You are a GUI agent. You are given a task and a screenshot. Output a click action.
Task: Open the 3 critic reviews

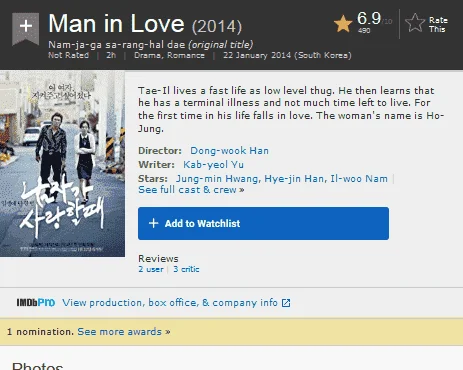pyautogui.click(x=186, y=269)
